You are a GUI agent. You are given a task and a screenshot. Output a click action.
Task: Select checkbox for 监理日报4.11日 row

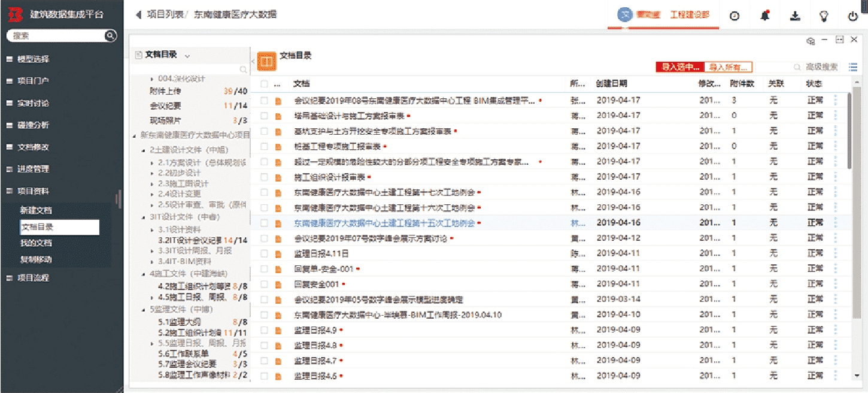[x=264, y=253]
